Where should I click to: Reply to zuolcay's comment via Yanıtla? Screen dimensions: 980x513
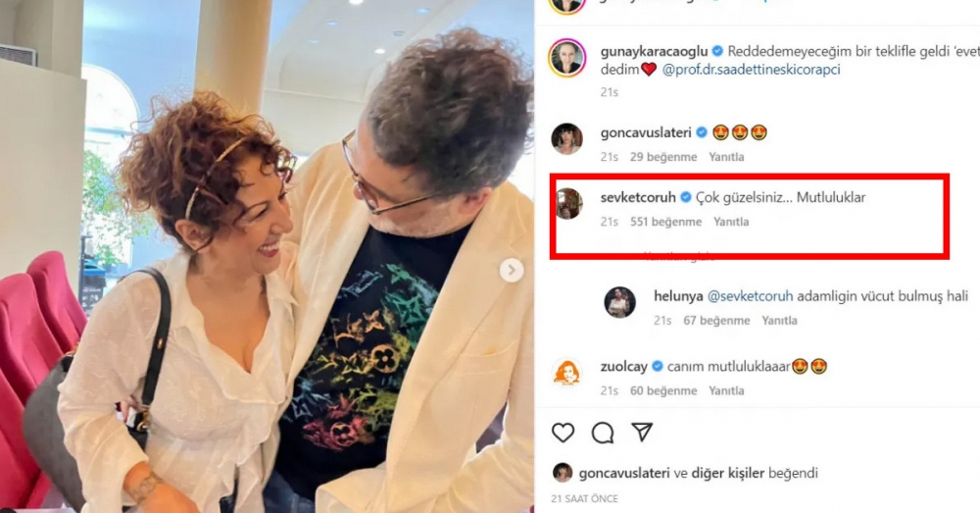pyautogui.click(x=726, y=391)
